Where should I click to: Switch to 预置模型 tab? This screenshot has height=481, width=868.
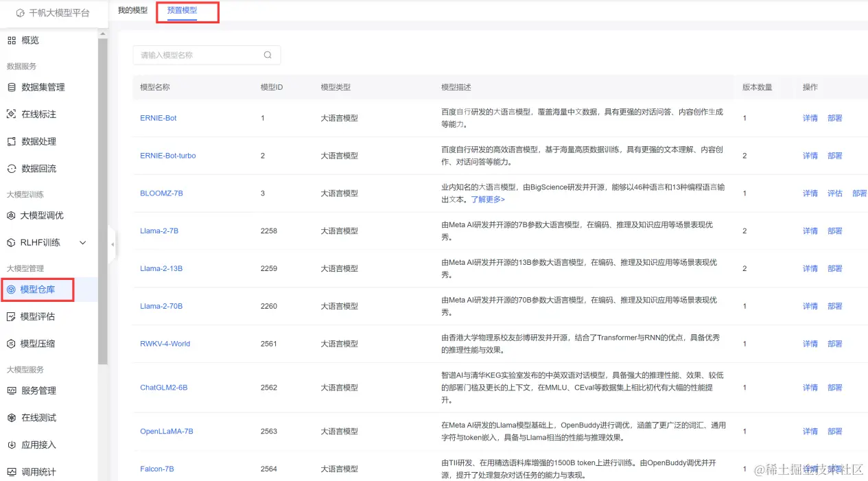coord(182,10)
